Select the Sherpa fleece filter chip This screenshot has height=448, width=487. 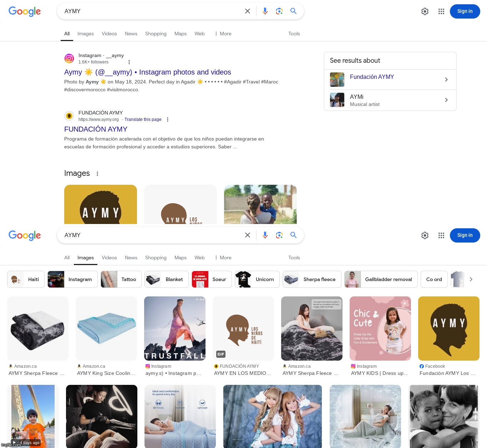click(x=311, y=279)
